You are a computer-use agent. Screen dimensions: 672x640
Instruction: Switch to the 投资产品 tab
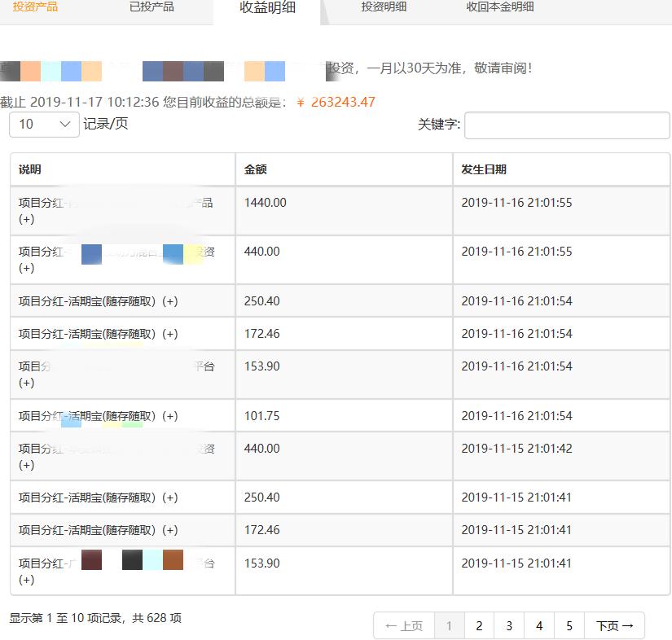click(33, 7)
